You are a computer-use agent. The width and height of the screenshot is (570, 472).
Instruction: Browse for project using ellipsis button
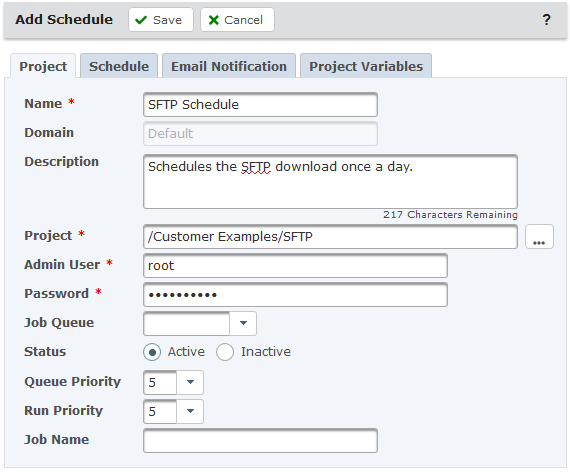[539, 237]
